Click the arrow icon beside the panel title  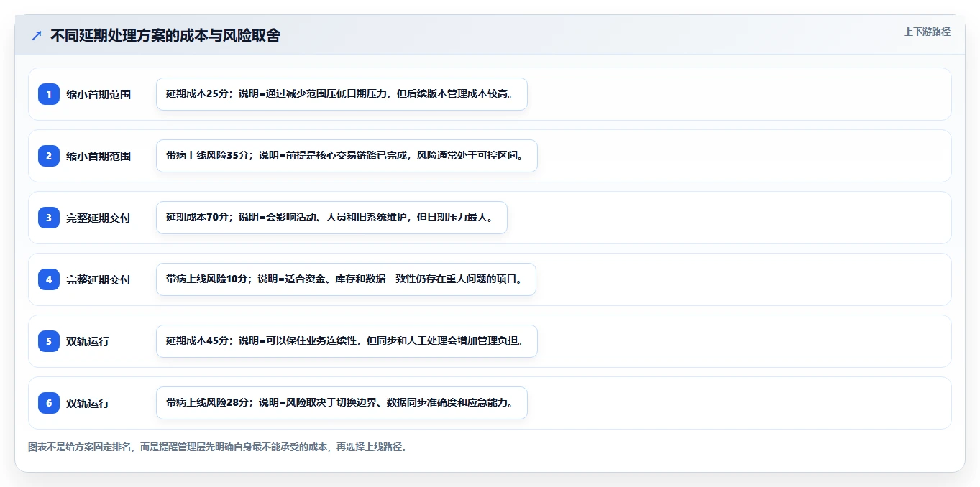click(x=37, y=35)
